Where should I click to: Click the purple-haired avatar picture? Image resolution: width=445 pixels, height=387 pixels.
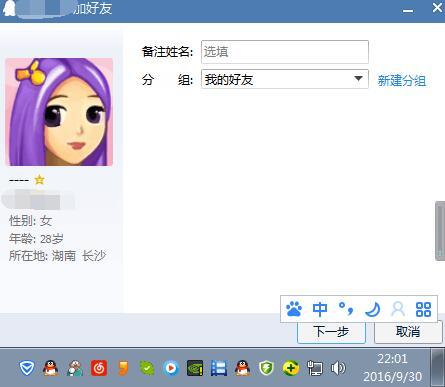pyautogui.click(x=59, y=112)
